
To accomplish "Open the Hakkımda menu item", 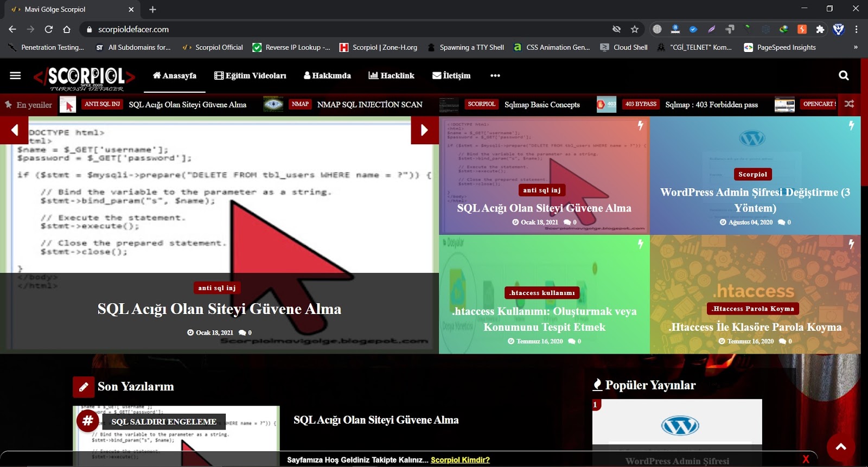I will coord(327,75).
